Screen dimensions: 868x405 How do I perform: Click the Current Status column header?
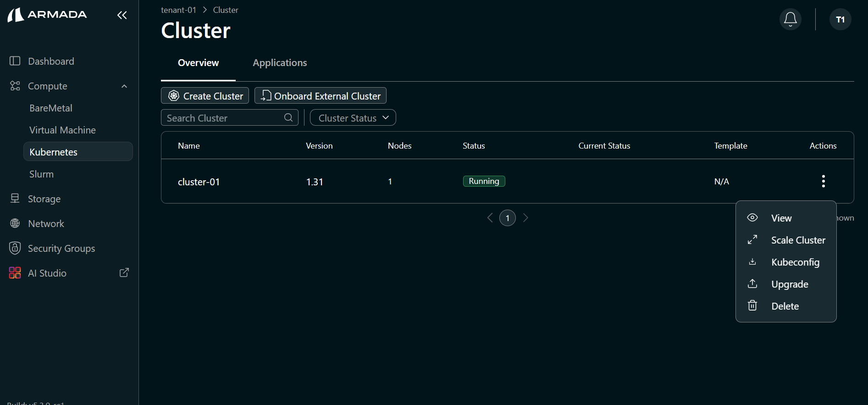click(604, 146)
